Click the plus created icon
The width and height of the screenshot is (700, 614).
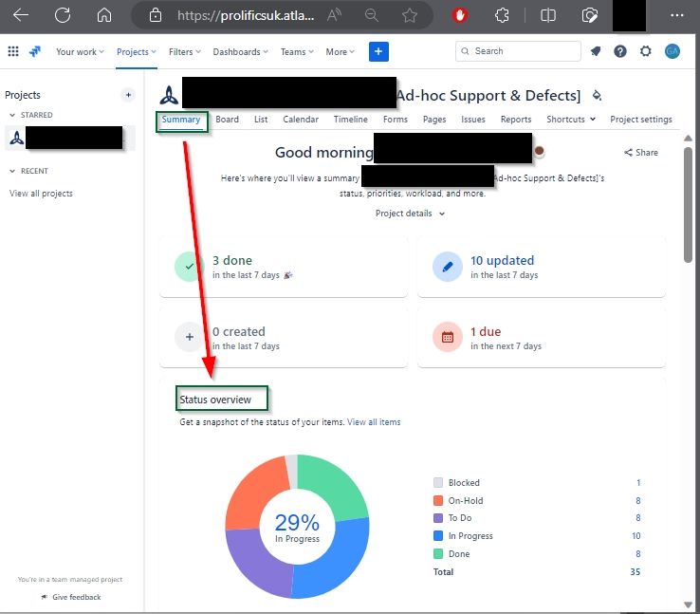pyautogui.click(x=190, y=337)
